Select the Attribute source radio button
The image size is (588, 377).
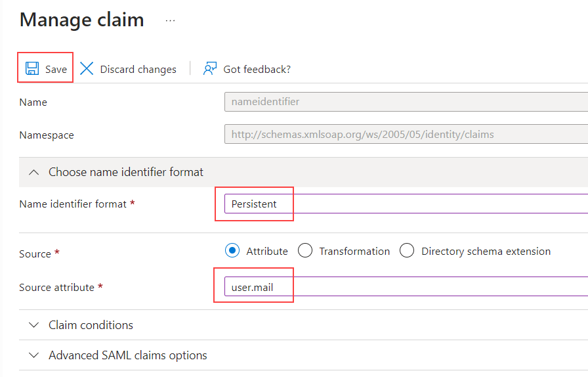pos(232,251)
